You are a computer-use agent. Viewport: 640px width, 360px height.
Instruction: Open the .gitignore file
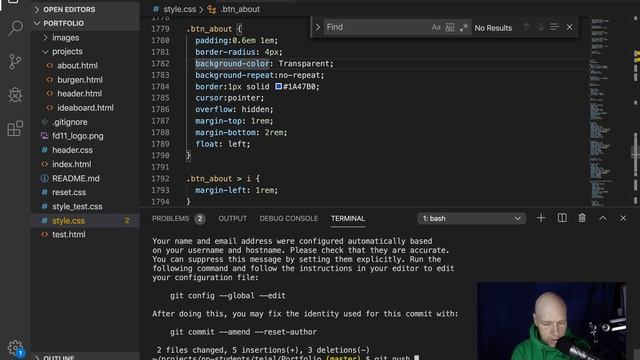pos(69,122)
